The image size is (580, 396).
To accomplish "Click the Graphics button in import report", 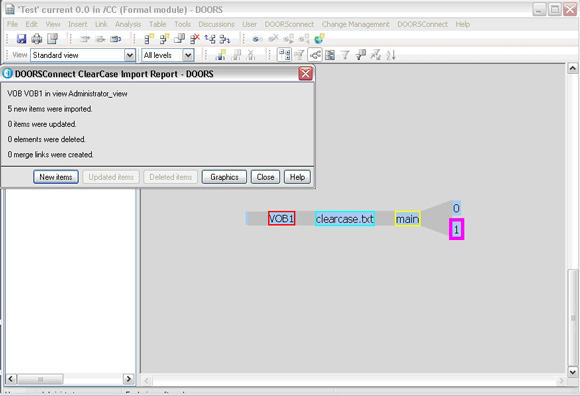I will pos(224,177).
